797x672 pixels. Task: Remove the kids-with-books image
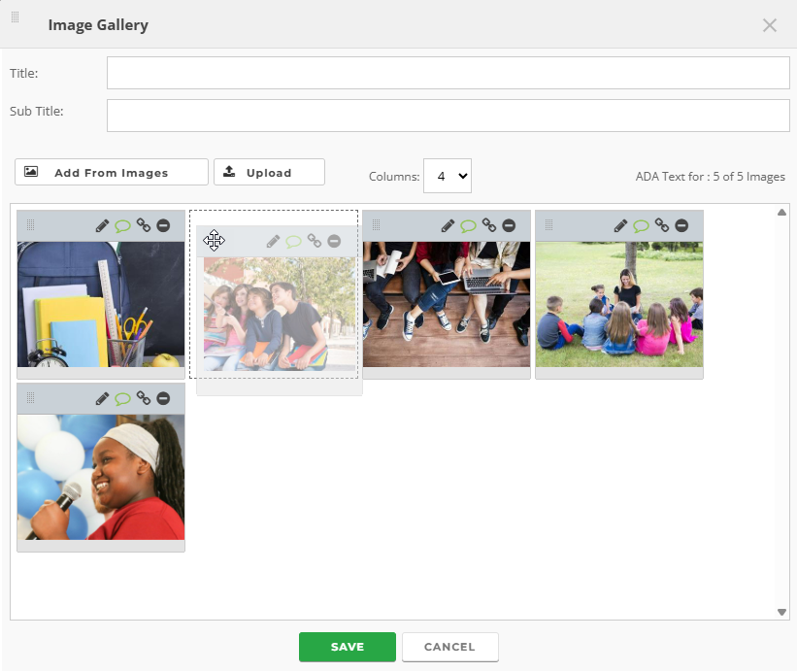[x=334, y=241]
